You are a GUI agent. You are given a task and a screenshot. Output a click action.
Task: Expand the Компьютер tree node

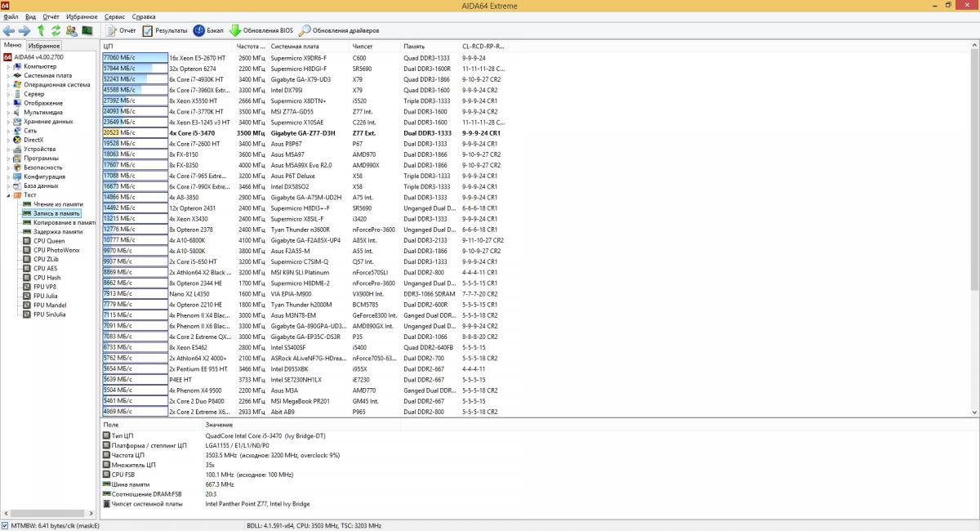coord(8,66)
